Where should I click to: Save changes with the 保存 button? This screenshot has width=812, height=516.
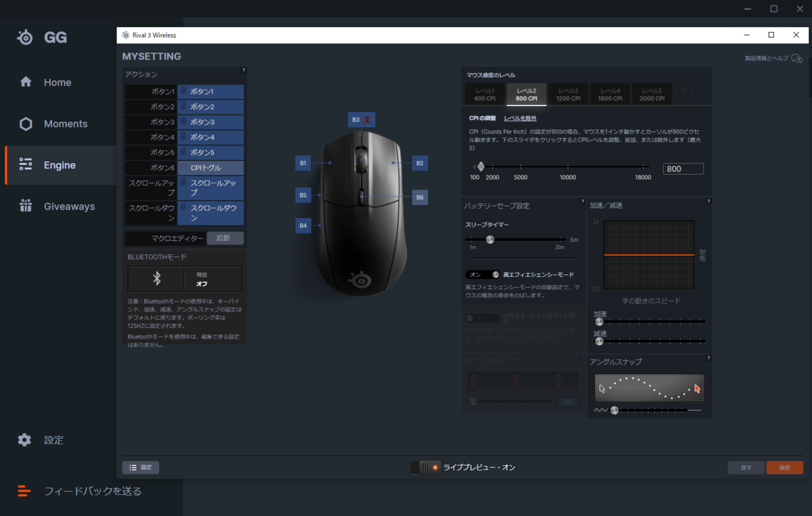[785, 467]
